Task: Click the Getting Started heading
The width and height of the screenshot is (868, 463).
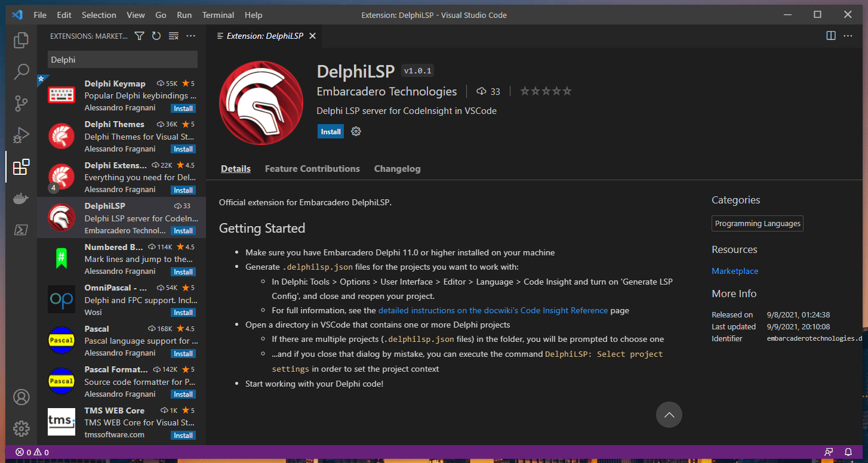Action: pos(262,228)
